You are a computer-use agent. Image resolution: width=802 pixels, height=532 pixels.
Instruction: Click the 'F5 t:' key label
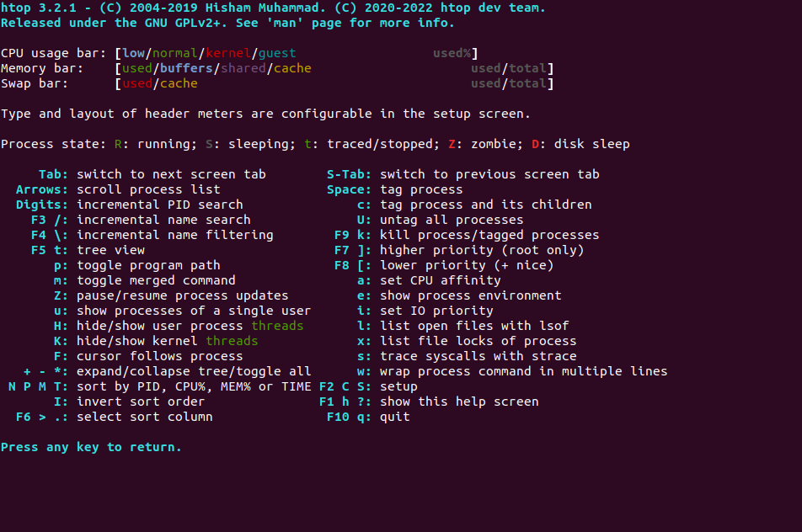(x=50, y=250)
